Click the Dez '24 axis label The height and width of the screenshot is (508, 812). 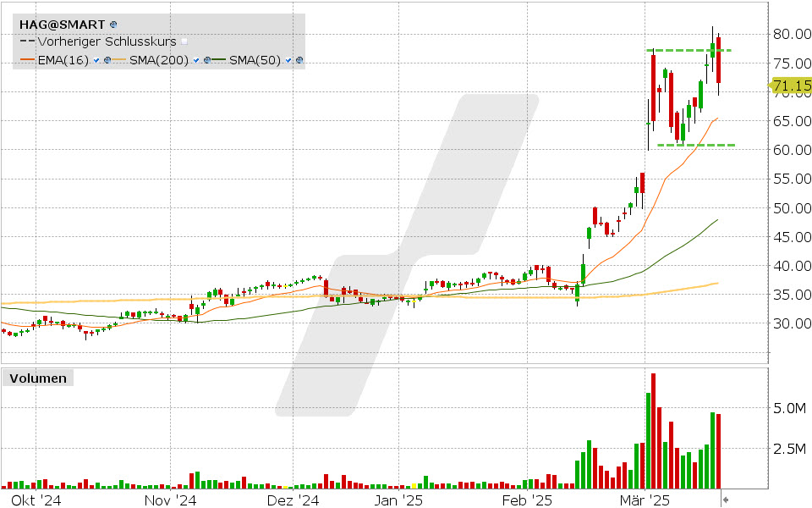293,500
